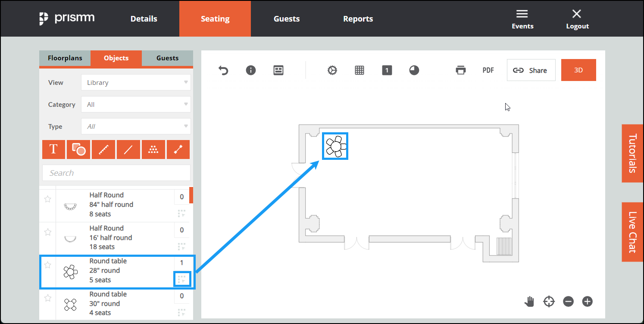
Task: Click the Share link button
Action: (x=531, y=70)
